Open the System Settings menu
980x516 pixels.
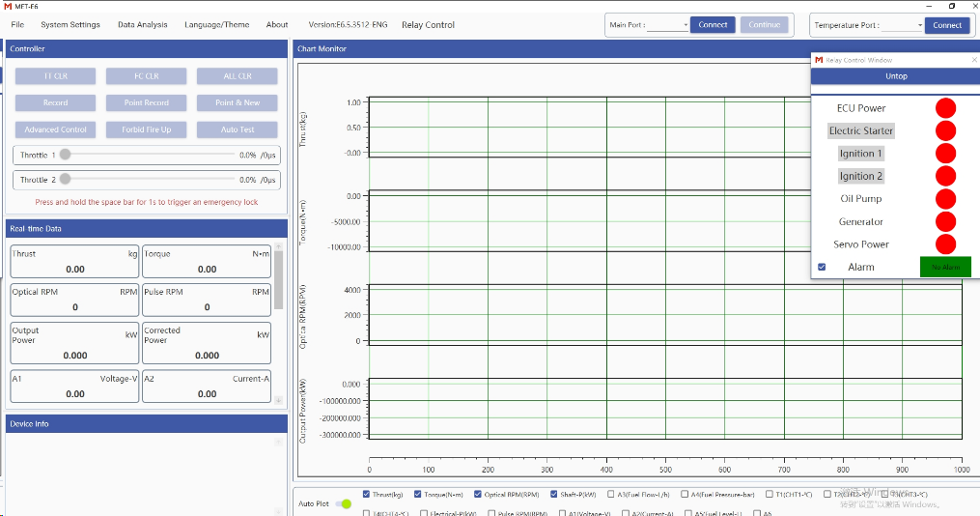click(x=70, y=25)
